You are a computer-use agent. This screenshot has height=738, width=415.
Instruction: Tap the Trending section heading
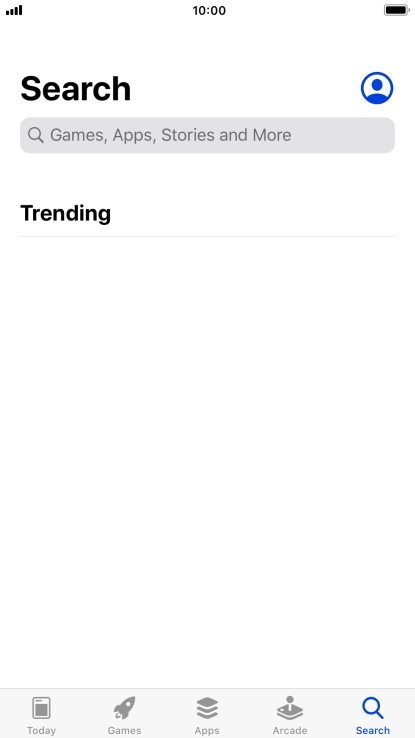tap(65, 213)
